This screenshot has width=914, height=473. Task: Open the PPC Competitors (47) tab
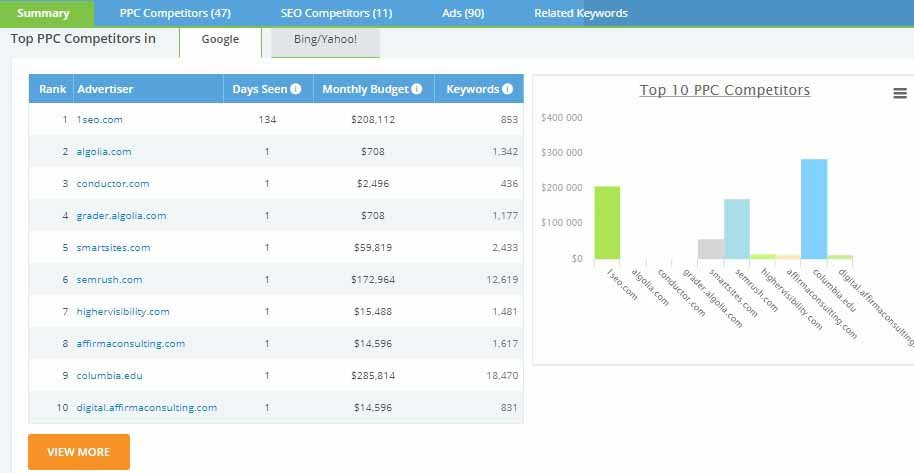tap(175, 13)
